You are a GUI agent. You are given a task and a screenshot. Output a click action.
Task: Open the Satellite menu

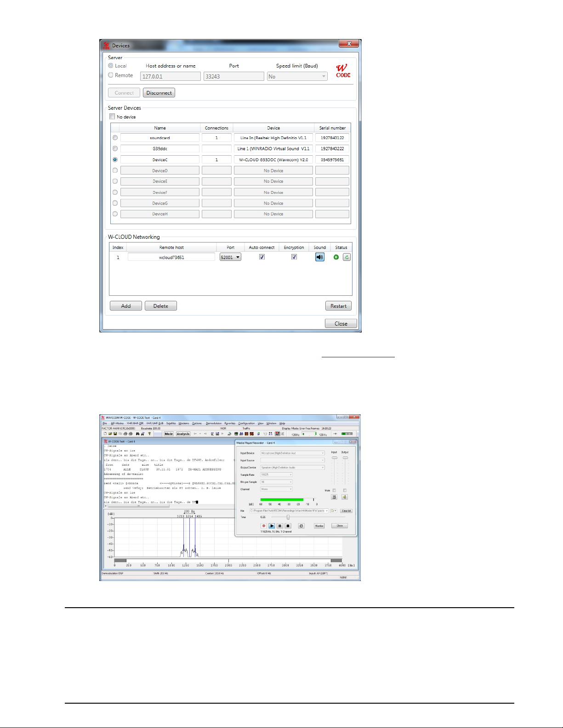171,423
